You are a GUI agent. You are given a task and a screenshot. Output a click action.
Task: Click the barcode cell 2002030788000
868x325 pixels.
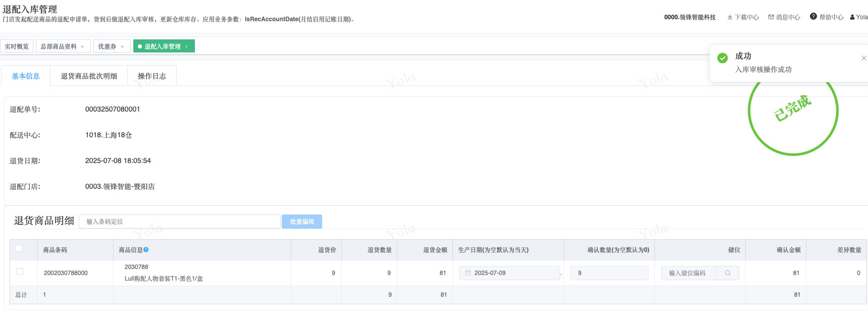(66, 273)
